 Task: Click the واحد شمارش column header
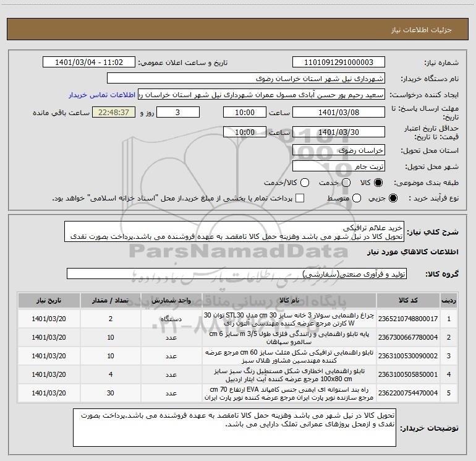[171, 301]
